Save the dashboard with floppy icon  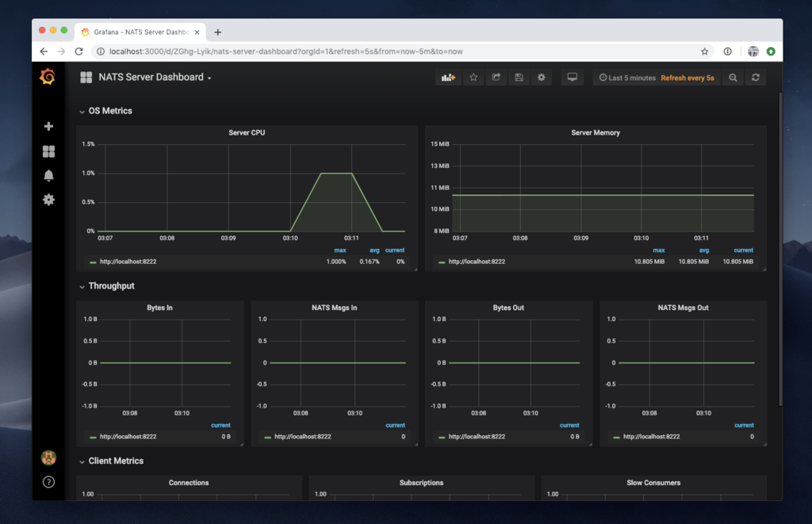[x=519, y=78]
